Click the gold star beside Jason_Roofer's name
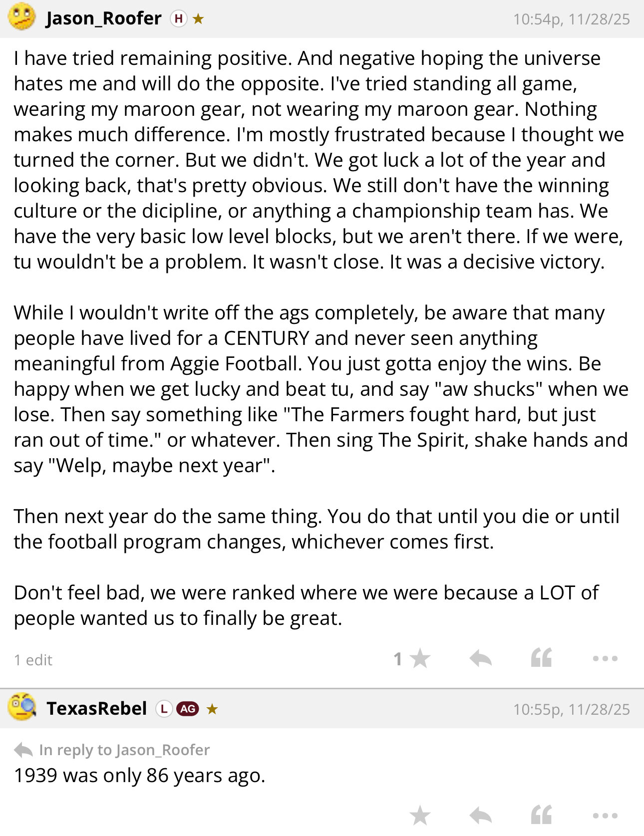This screenshot has height=836, width=644. pyautogui.click(x=198, y=19)
